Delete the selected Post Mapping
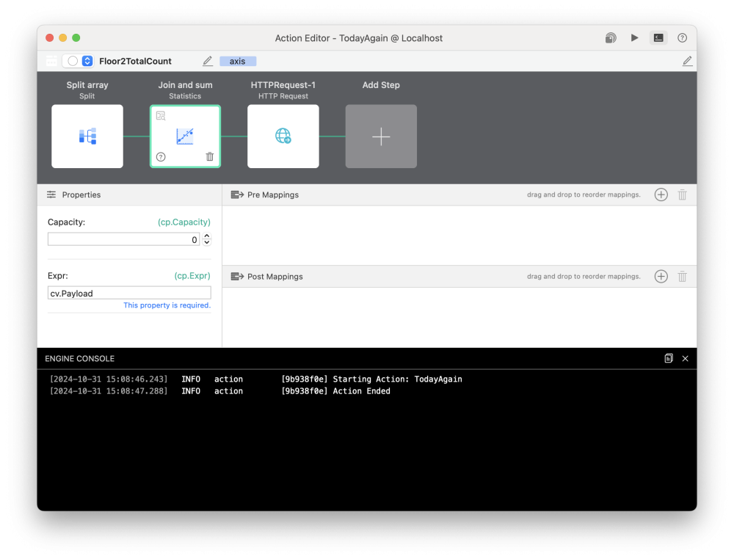Image resolution: width=734 pixels, height=560 pixels. point(683,277)
